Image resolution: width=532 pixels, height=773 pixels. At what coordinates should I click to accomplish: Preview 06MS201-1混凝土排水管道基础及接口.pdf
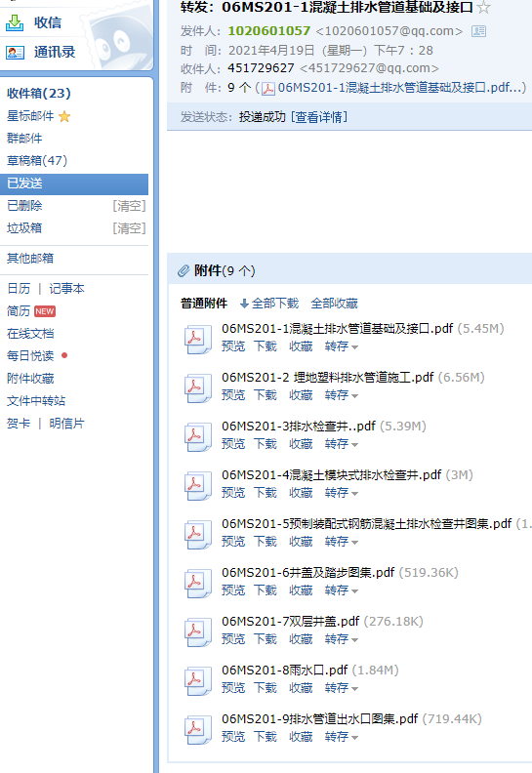(x=233, y=346)
